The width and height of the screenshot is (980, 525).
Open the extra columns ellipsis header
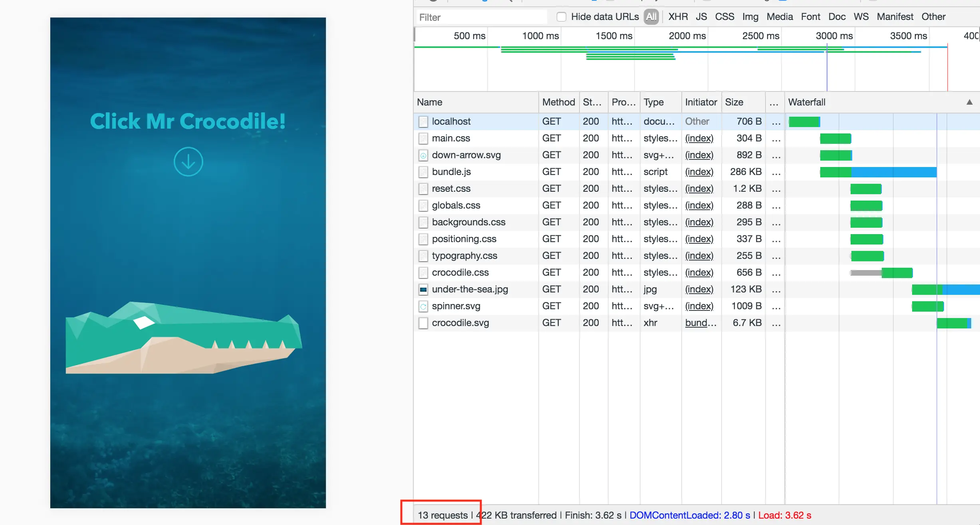[774, 102]
